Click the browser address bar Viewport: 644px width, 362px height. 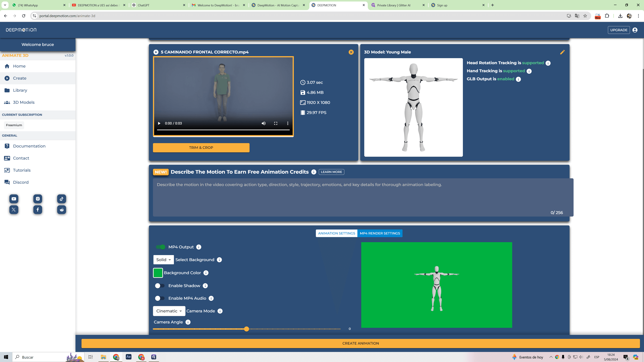(300, 16)
